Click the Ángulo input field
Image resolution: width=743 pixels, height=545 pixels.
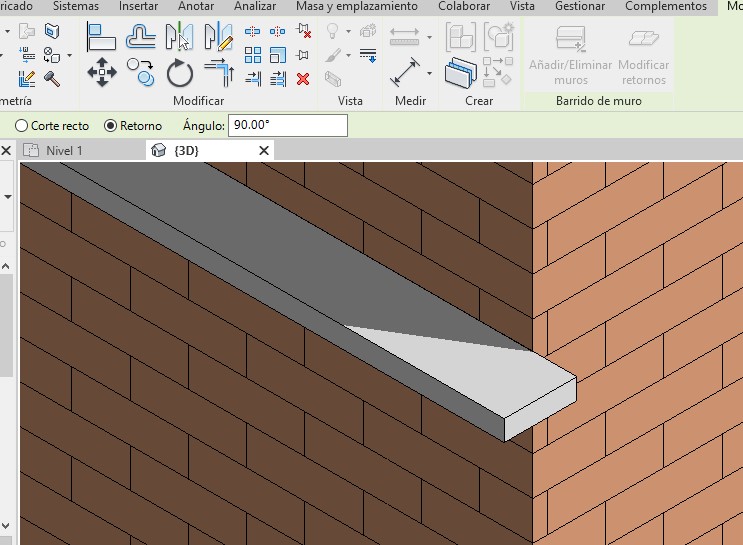point(288,126)
